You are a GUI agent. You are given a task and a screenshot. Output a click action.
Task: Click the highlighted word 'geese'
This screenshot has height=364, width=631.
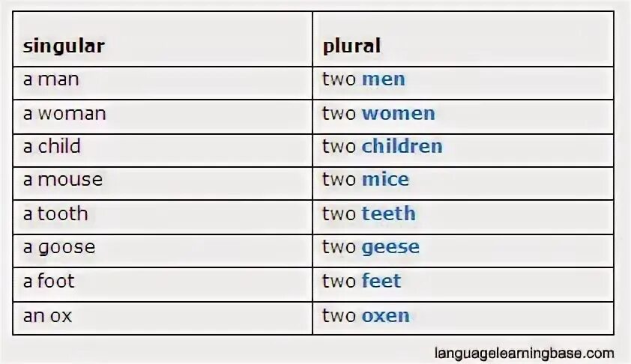coord(390,248)
